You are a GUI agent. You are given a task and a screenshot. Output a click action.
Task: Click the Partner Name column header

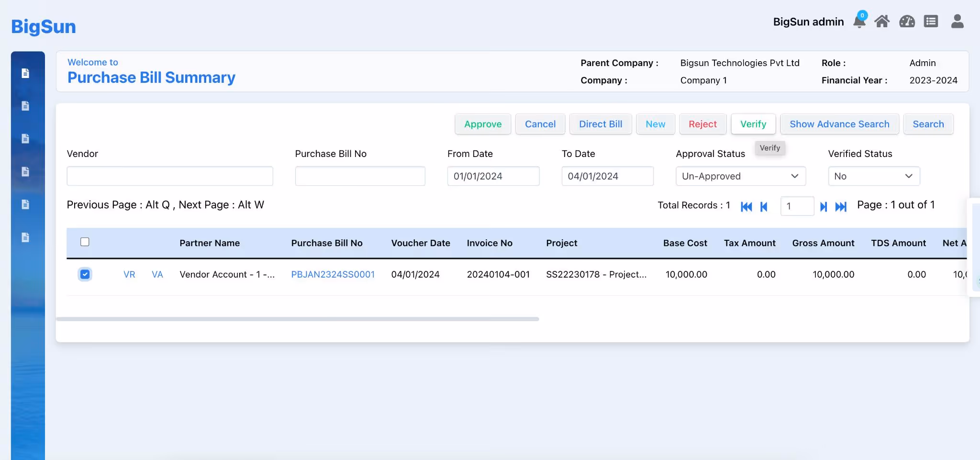click(210, 243)
